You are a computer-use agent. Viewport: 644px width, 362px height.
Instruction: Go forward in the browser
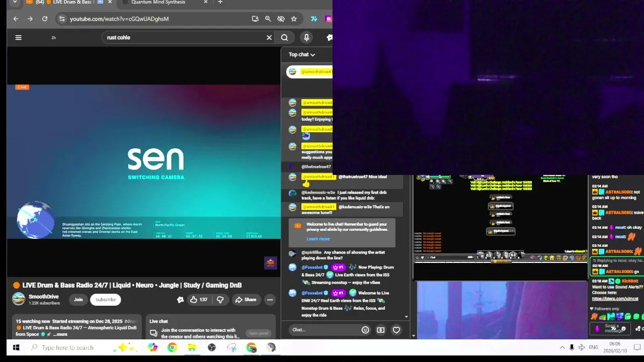point(30,19)
